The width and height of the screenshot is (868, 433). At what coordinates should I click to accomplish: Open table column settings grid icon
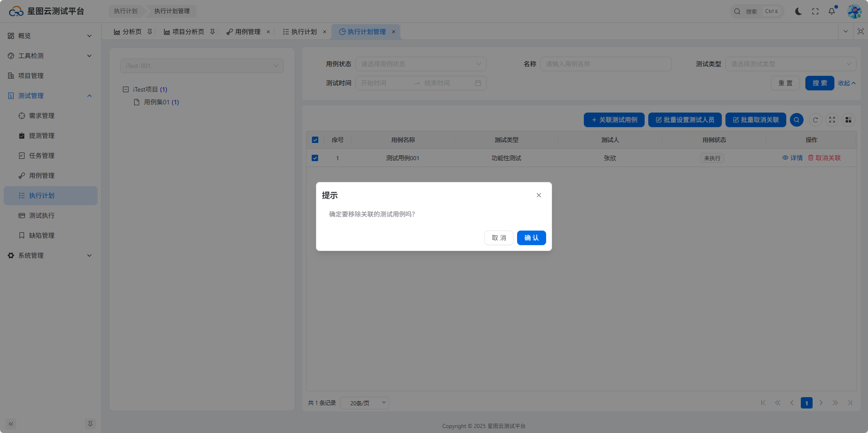(x=848, y=120)
